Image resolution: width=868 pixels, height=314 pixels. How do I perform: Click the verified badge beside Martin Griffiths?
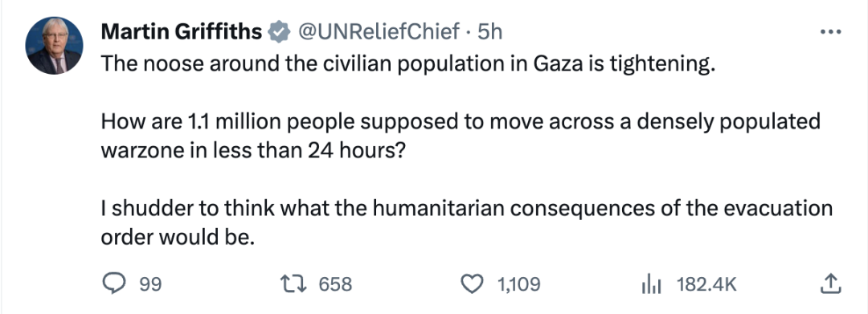(x=280, y=32)
